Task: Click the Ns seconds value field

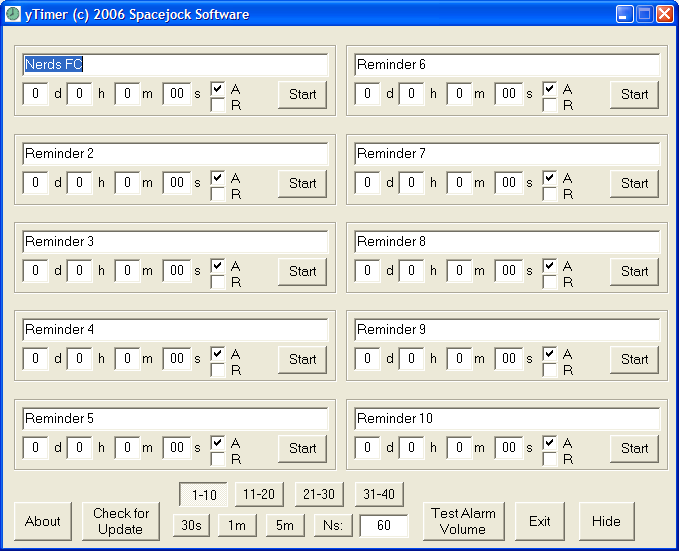Action: 383,526
